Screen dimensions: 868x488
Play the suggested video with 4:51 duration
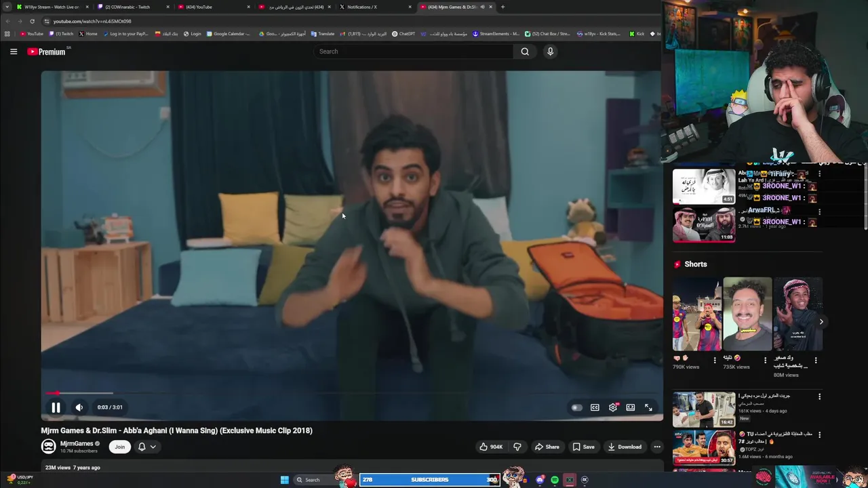coord(703,186)
